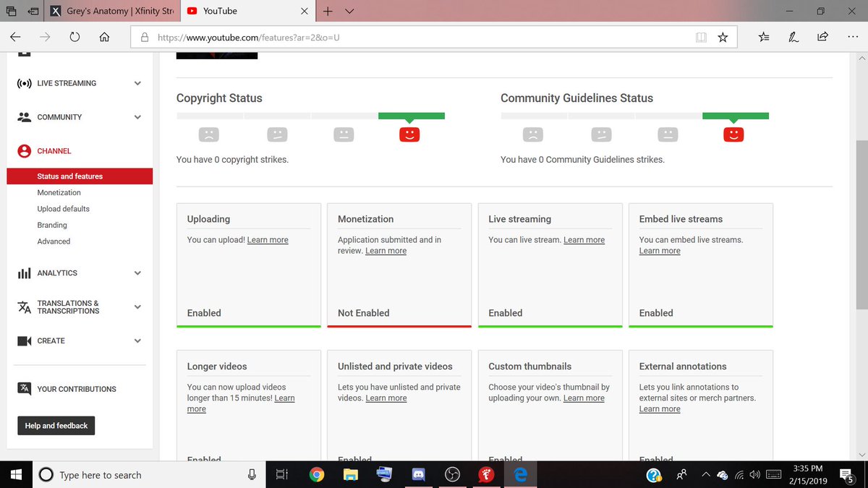The width and height of the screenshot is (868, 488).
Task: Show tab previews chevron
Action: [x=349, y=11]
